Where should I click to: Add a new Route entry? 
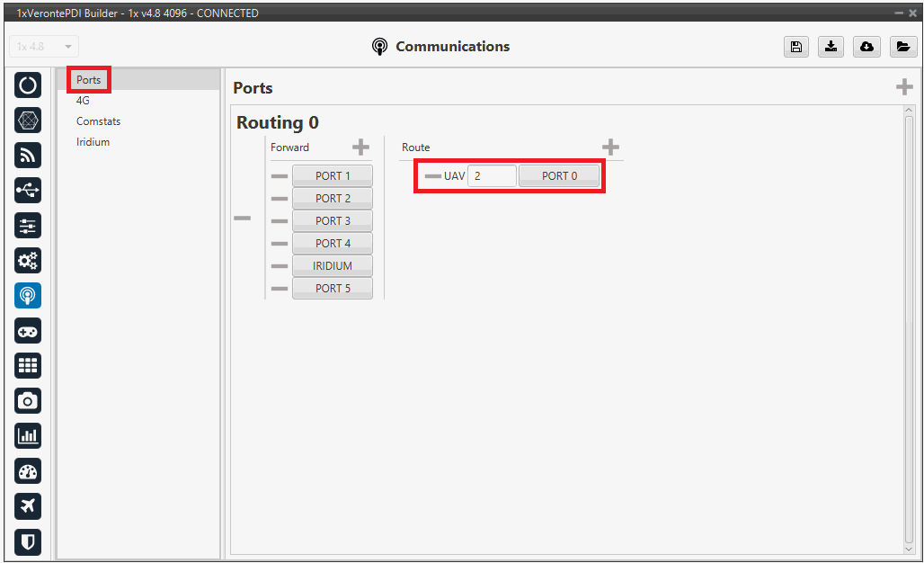pos(610,147)
